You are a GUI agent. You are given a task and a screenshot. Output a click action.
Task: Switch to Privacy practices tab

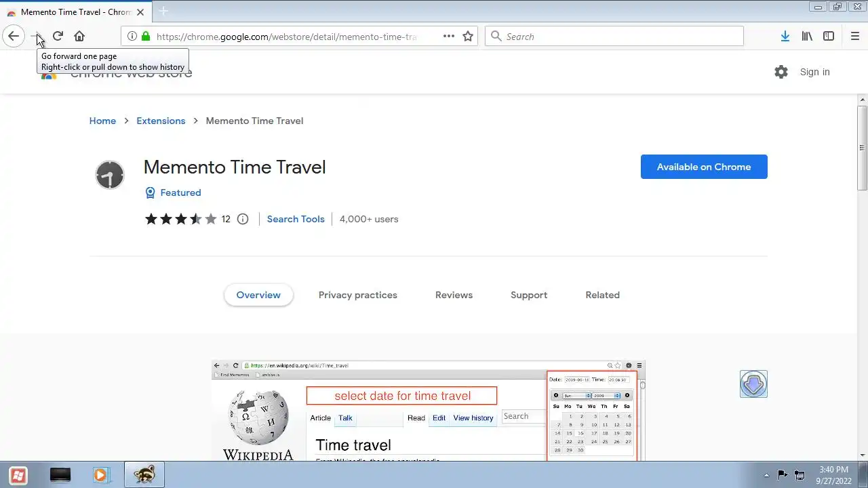tap(358, 295)
